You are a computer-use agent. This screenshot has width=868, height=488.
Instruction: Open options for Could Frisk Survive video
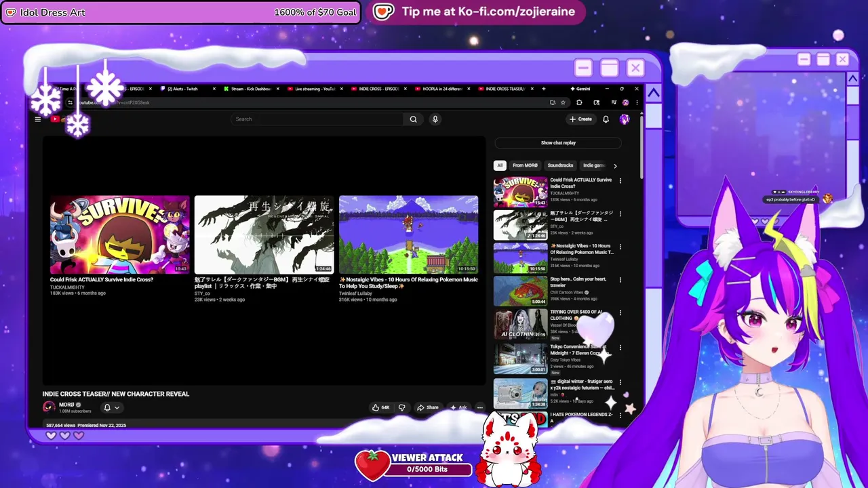coord(620,181)
